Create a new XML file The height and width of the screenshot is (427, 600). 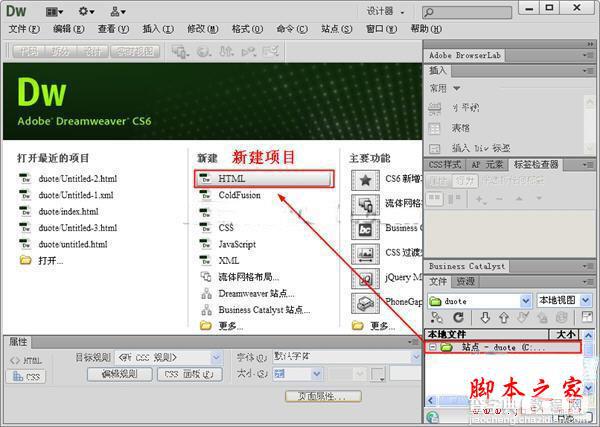coord(229,261)
